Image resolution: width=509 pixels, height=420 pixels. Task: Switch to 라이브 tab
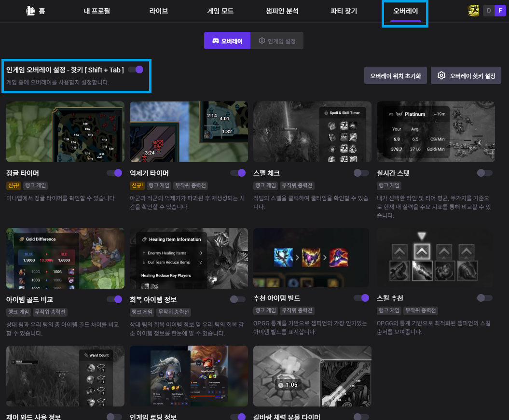[158, 11]
